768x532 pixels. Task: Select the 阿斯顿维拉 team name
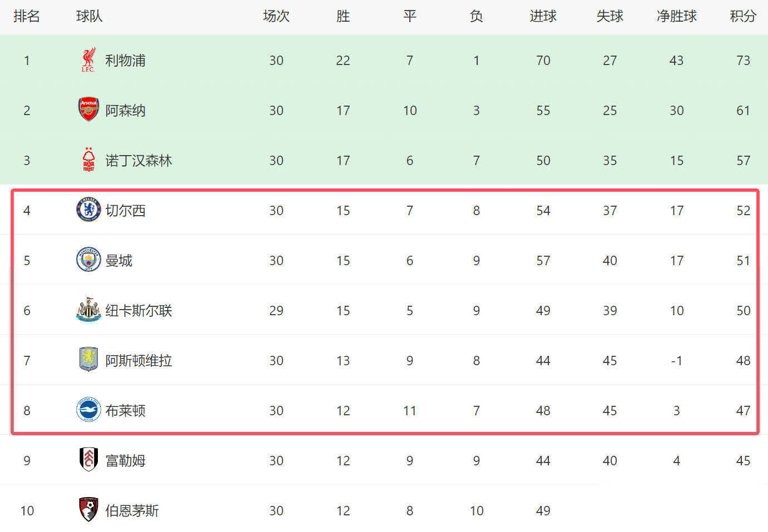[139, 361]
